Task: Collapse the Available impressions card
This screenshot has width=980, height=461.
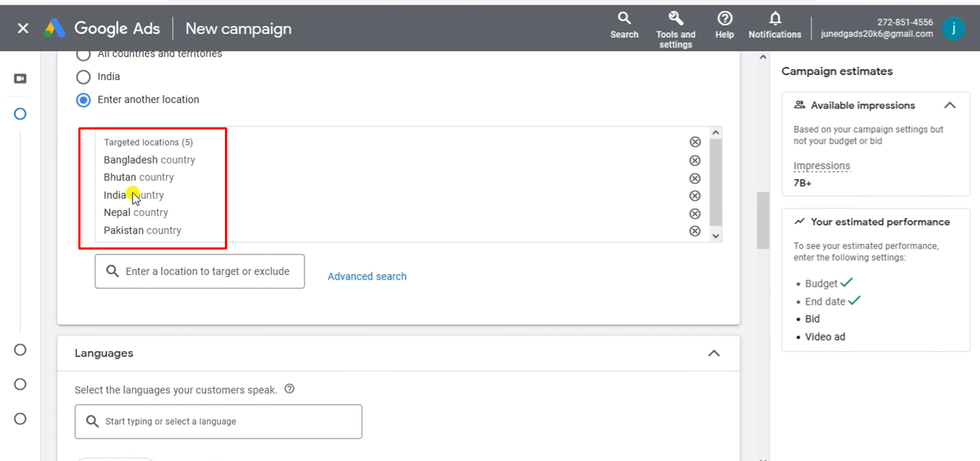Action: [950, 105]
